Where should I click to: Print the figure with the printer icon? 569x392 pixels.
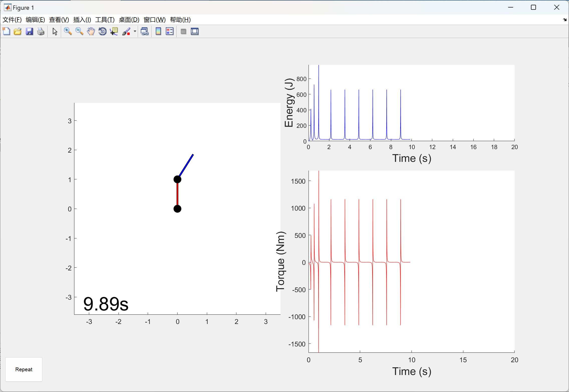[41, 32]
